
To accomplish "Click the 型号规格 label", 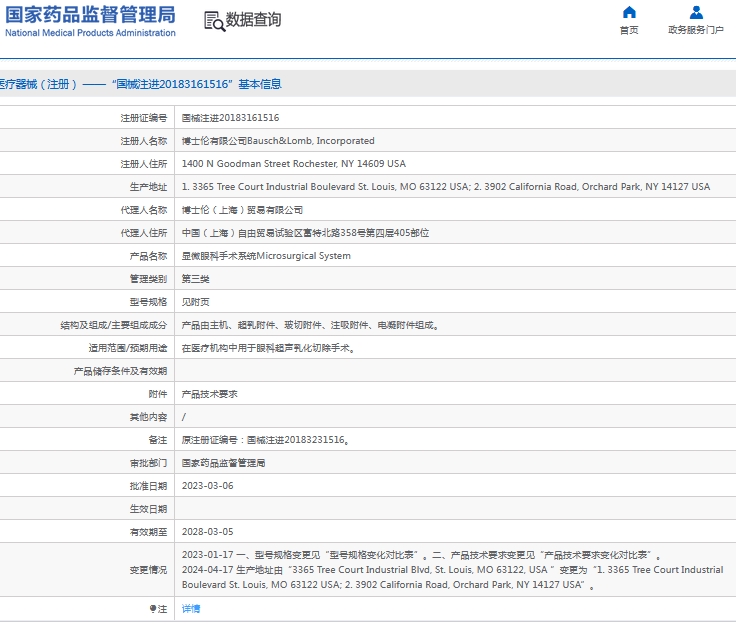I will (148, 302).
